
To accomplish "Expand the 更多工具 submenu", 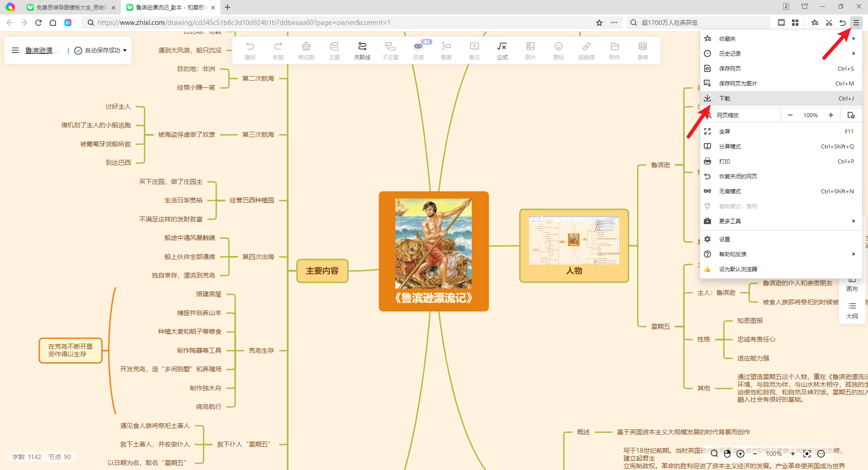I will [854, 221].
